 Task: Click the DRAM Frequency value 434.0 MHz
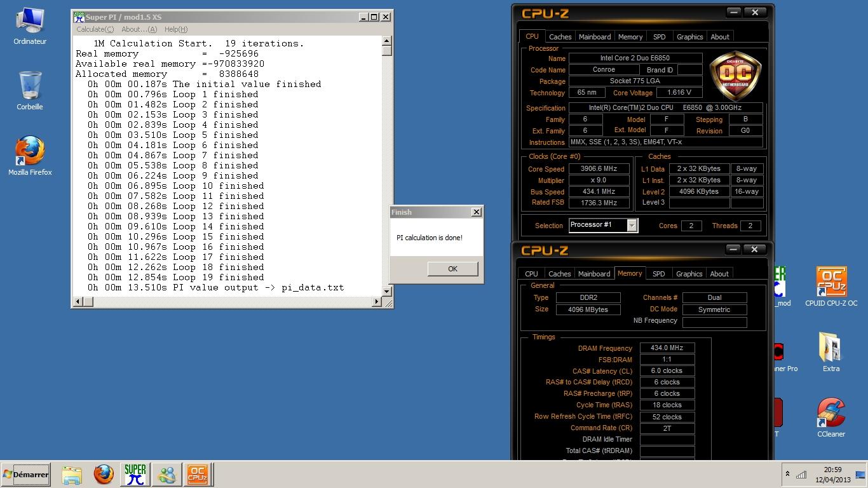667,348
